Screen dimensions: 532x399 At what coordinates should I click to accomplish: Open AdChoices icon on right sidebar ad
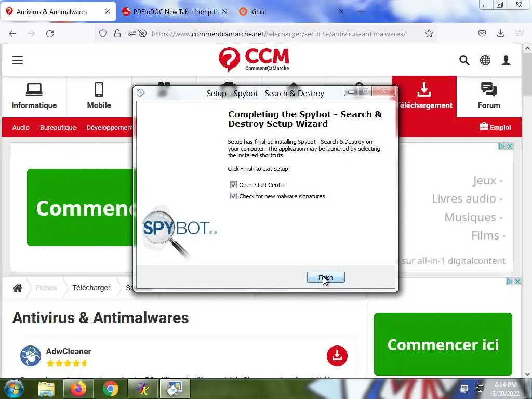pos(509,281)
